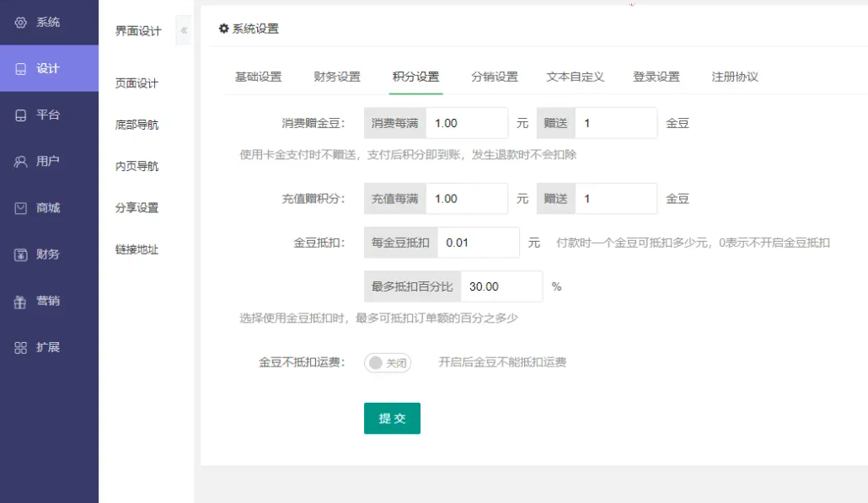Open 分享设置 in the design submenu
The width and height of the screenshot is (868, 503).
pos(137,208)
